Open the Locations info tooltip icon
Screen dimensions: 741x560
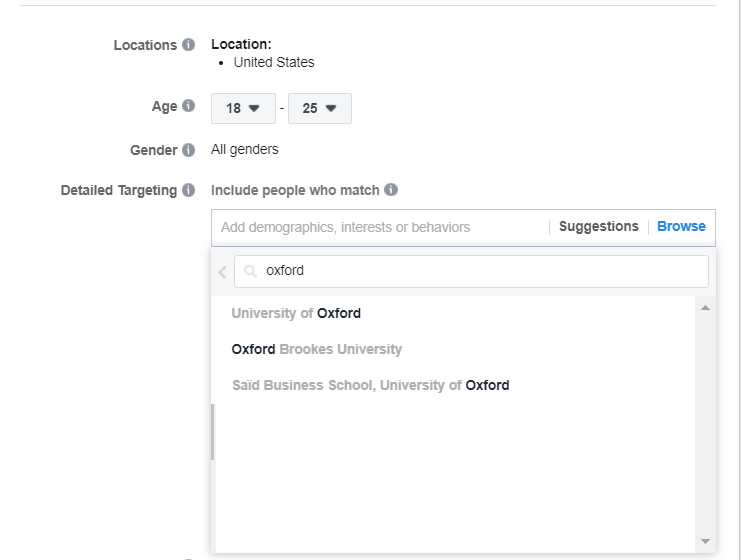pyautogui.click(x=189, y=44)
